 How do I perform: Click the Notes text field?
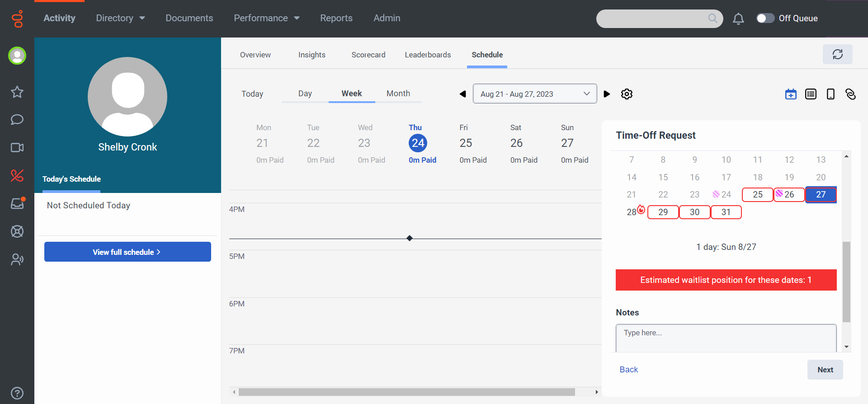tap(726, 338)
